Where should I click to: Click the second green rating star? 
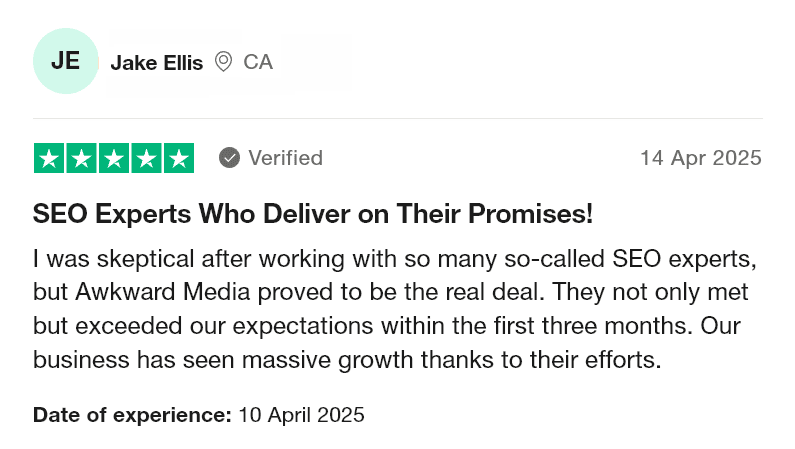point(81,158)
